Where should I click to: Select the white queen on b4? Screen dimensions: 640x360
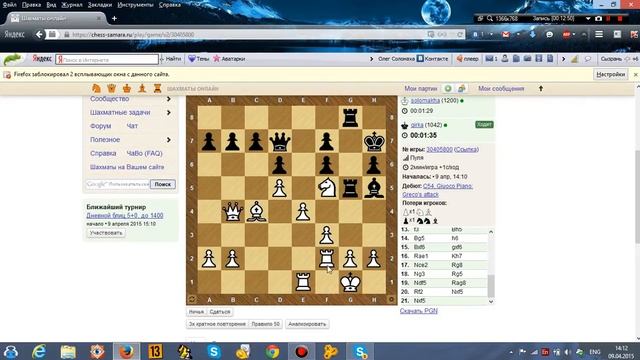click(233, 212)
